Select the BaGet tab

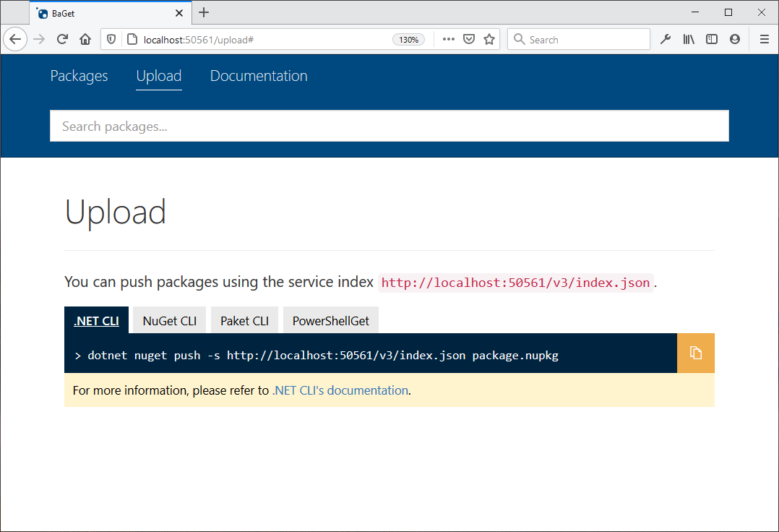(111, 14)
